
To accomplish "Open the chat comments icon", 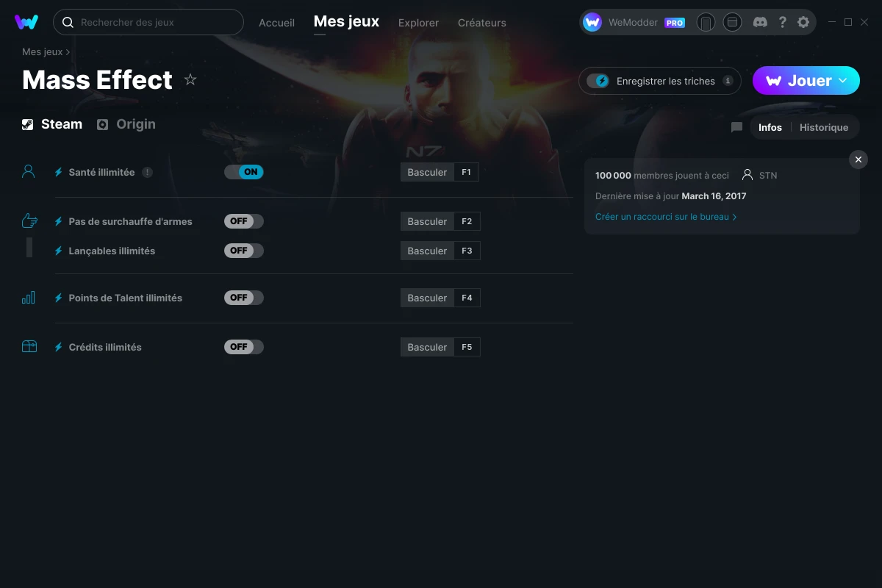I will [x=736, y=127].
